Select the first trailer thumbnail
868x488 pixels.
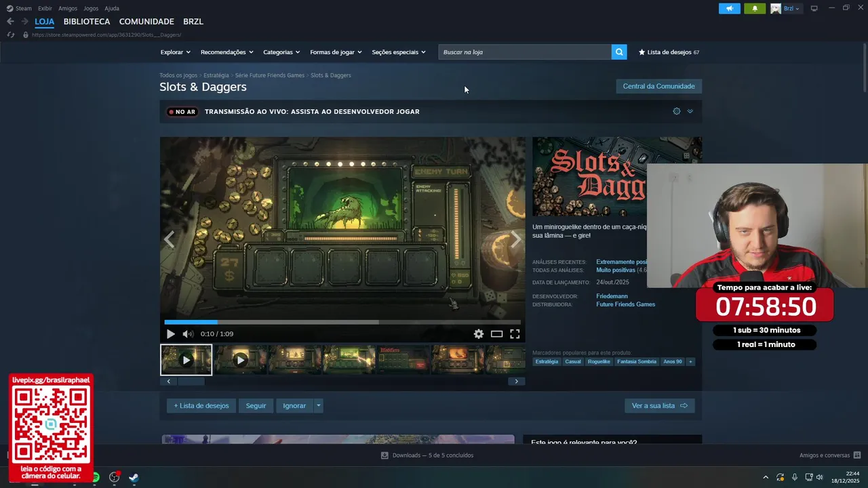point(186,360)
